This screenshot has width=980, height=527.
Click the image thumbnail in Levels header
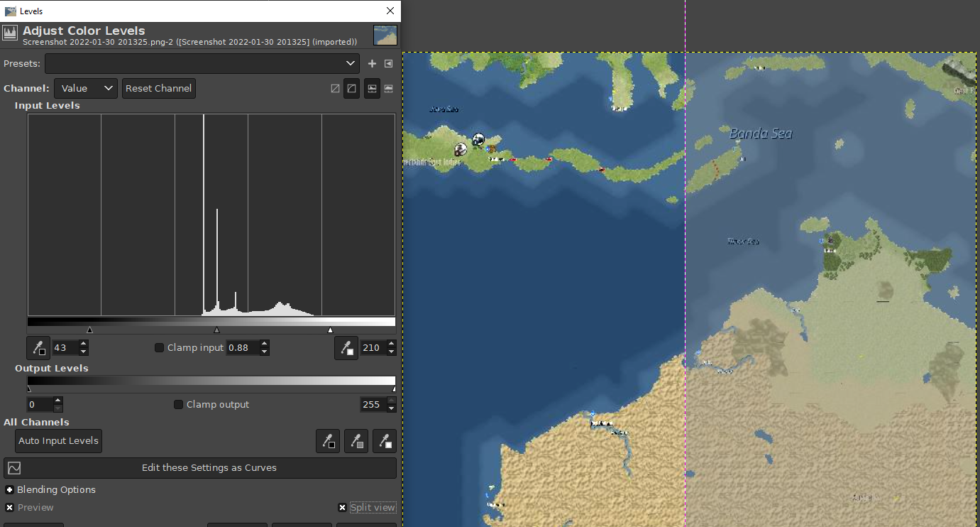[385, 35]
